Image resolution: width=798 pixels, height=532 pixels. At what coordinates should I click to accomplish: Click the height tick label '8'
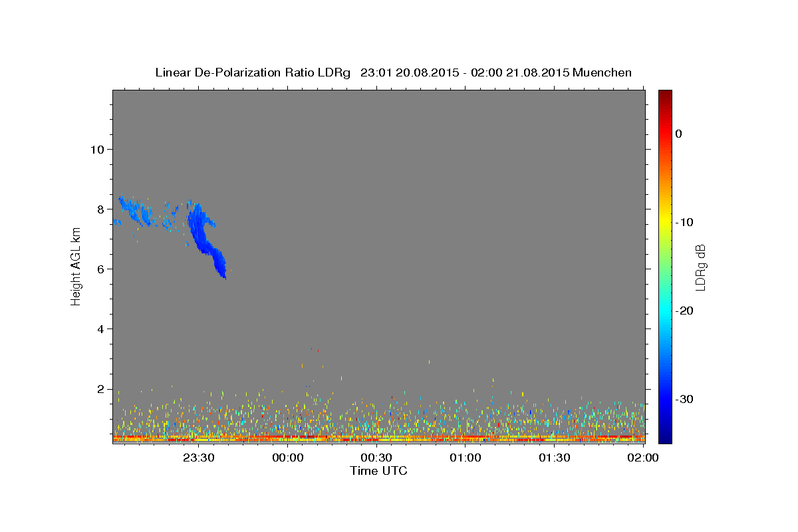100,209
